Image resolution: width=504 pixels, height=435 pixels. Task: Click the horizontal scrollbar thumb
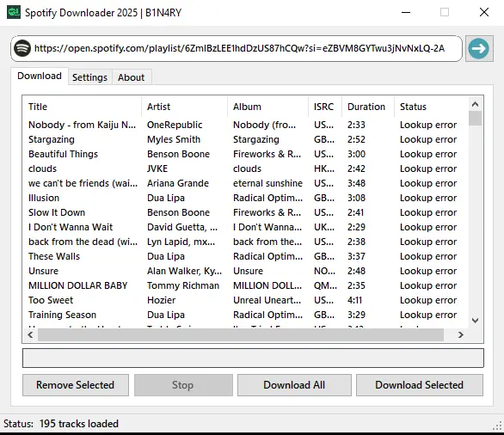pyautogui.click(x=241, y=335)
